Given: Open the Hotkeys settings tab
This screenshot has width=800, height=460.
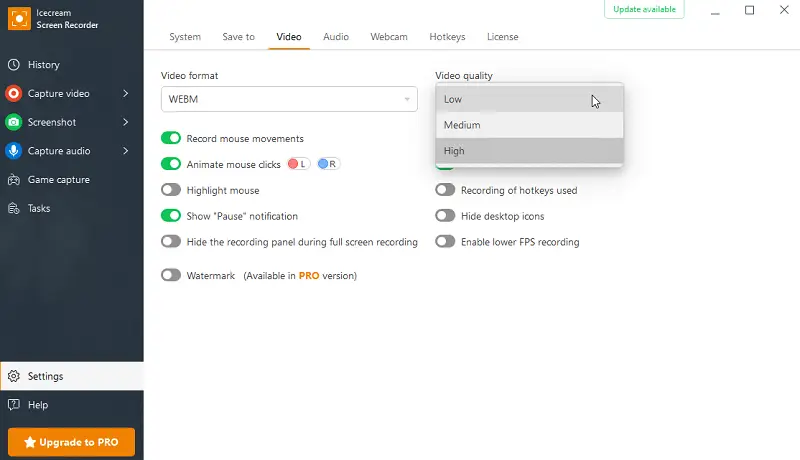Looking at the screenshot, I should [x=447, y=37].
